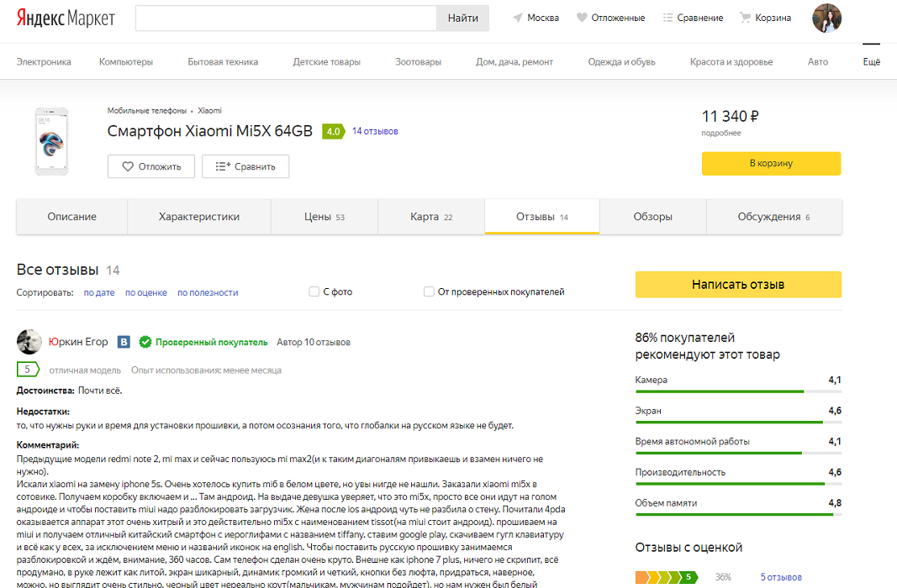Open the Yandex Market logo home link
Image resolution: width=897 pixels, height=588 pixels.
coord(66,18)
